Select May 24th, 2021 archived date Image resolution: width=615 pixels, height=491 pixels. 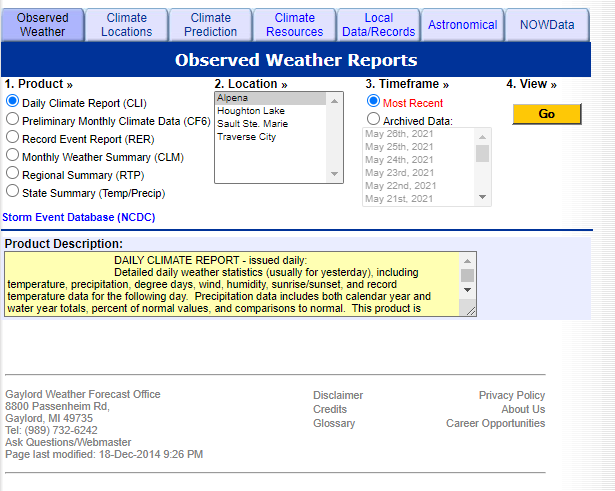[x=400, y=159]
